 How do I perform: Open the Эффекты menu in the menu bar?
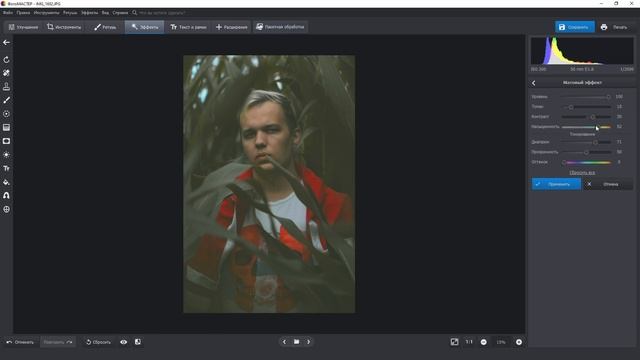pyautogui.click(x=89, y=13)
